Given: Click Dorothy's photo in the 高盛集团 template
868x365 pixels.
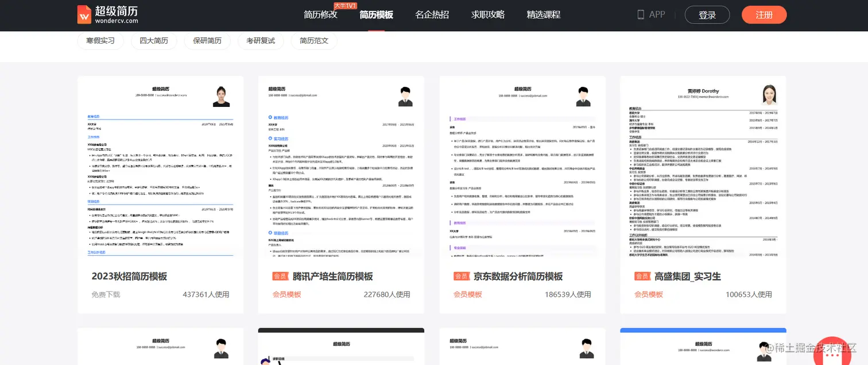Looking at the screenshot, I should (x=770, y=95).
